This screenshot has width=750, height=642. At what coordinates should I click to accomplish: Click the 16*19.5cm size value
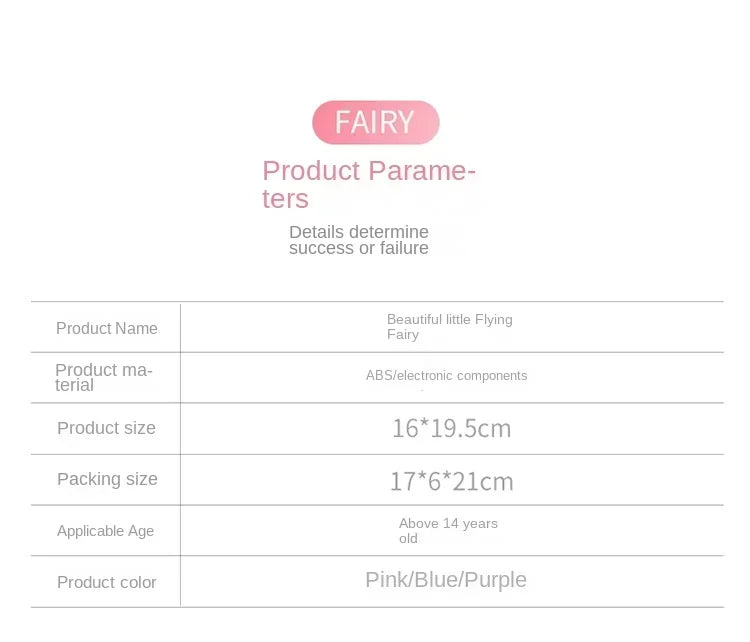(x=451, y=429)
